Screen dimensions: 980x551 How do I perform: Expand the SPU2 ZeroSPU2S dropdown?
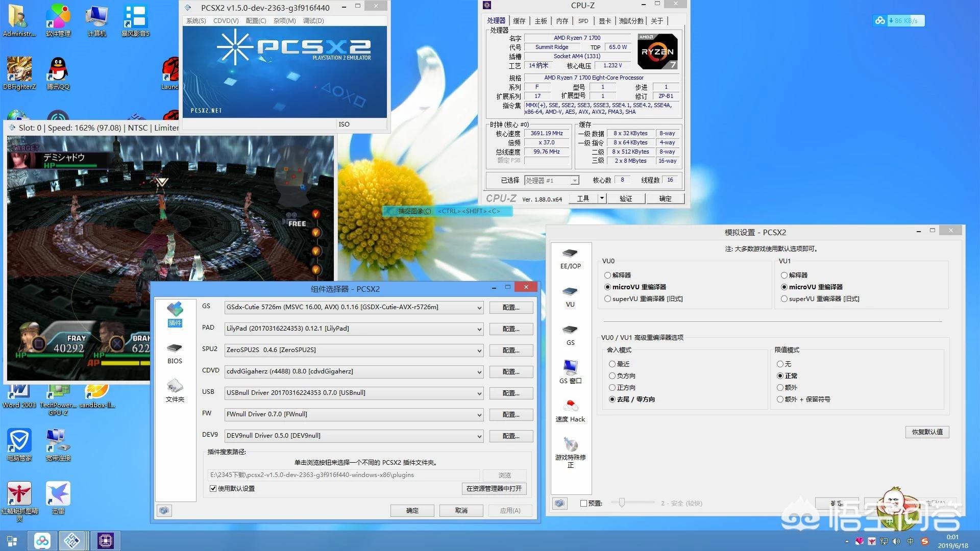point(479,350)
